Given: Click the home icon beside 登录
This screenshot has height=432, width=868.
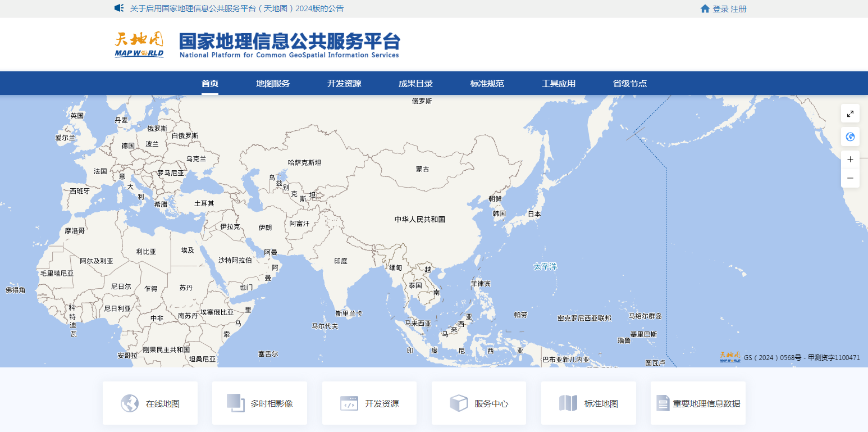Looking at the screenshot, I should tap(705, 8).
